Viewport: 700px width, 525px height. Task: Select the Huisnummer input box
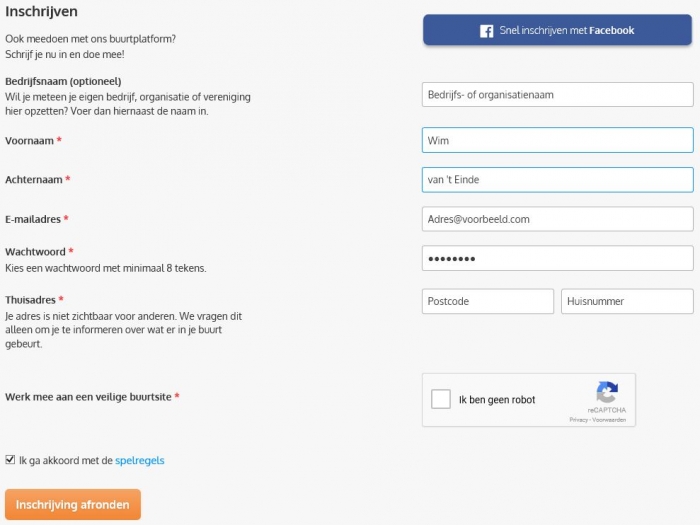click(627, 301)
